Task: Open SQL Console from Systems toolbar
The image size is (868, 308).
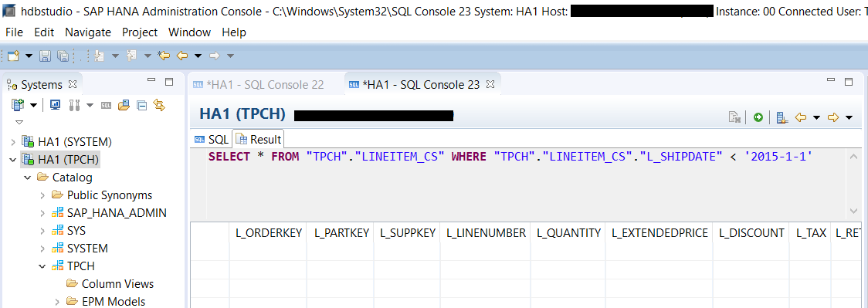Action: 107,105
